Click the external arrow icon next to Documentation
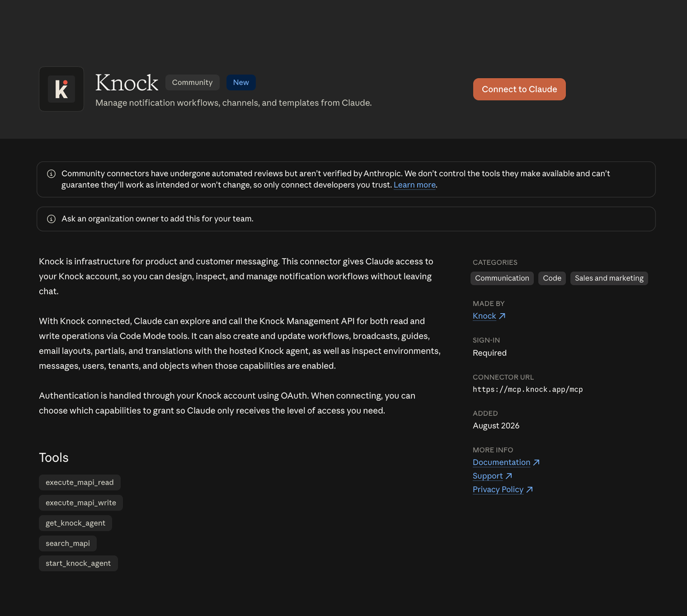 click(536, 462)
